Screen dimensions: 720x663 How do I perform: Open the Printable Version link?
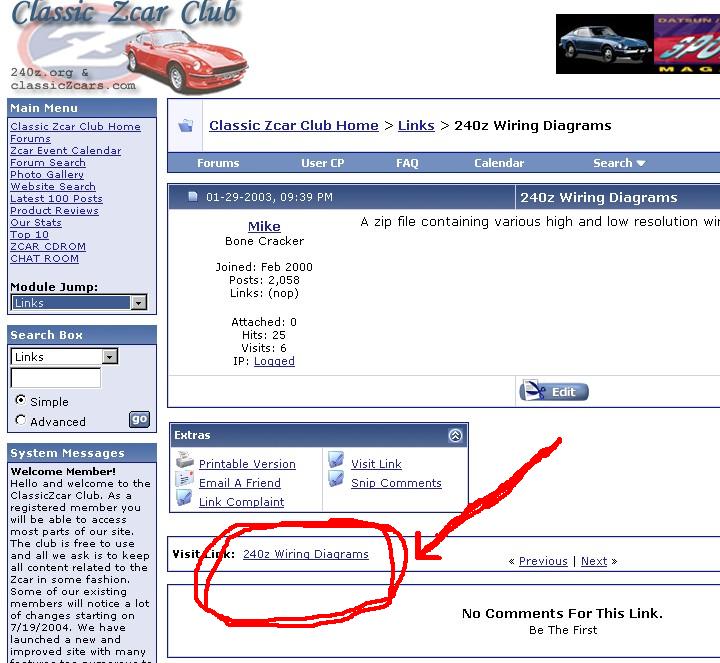click(247, 464)
